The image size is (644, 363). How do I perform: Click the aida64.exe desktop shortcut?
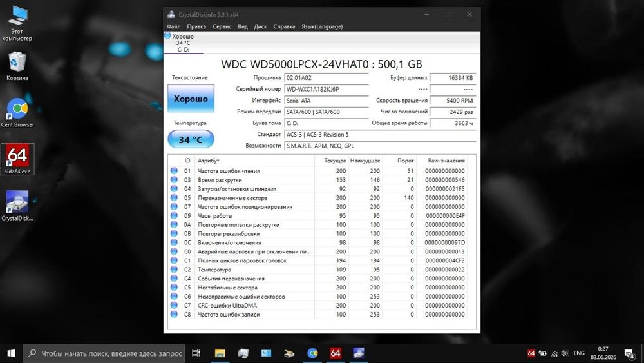pyautogui.click(x=17, y=159)
